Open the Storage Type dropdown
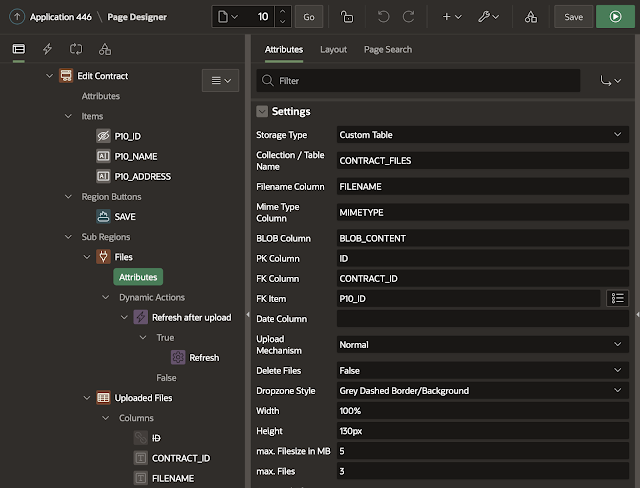This screenshot has height=488, width=640. pyautogui.click(x=482, y=135)
